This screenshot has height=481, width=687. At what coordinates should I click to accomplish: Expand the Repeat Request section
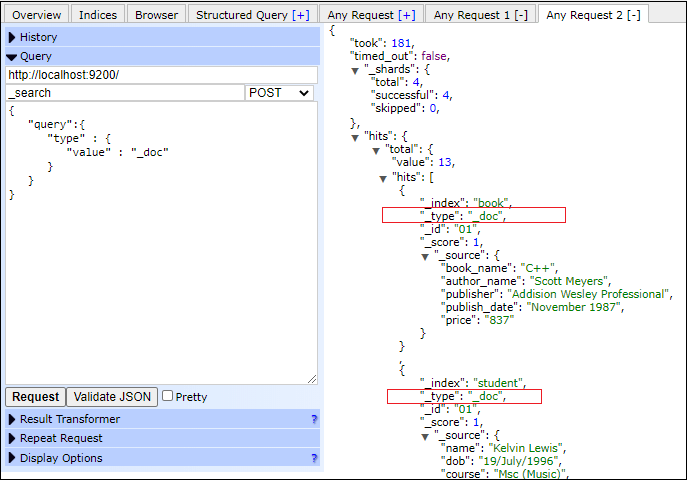[x=163, y=439]
